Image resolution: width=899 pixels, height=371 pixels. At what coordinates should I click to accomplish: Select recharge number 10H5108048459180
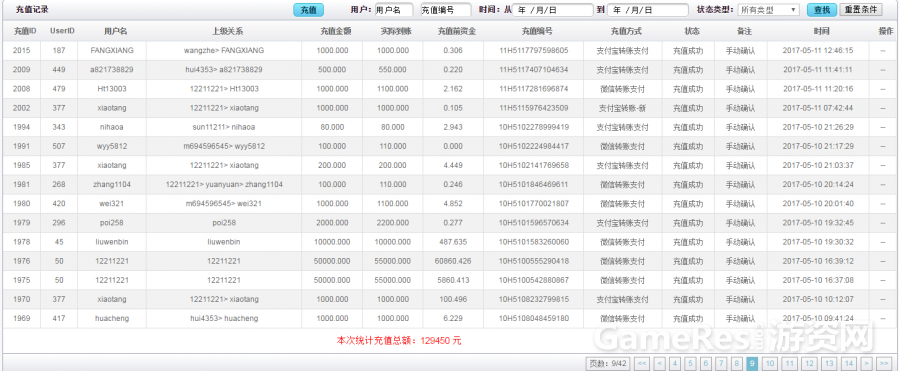point(534,318)
